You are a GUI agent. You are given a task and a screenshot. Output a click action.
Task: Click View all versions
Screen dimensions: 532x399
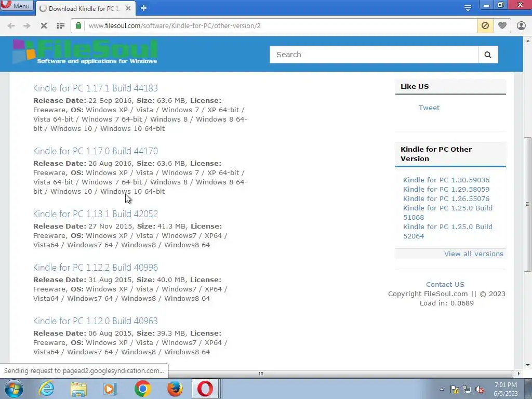coord(474,254)
